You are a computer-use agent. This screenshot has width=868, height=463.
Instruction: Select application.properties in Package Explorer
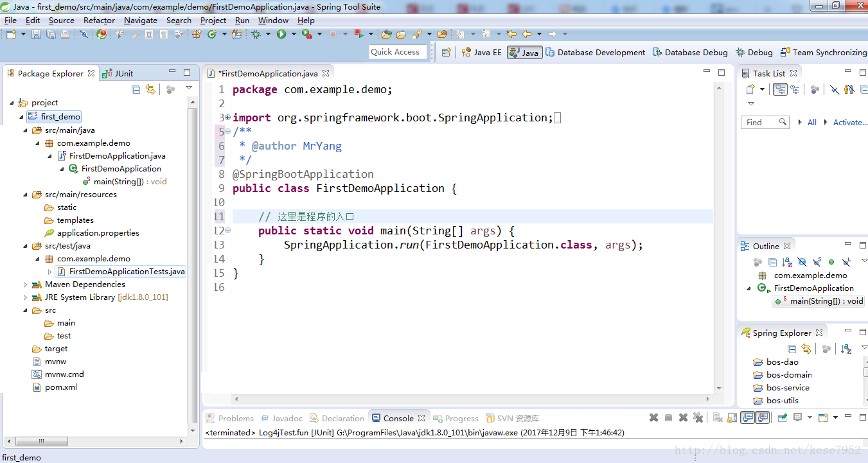pos(98,233)
